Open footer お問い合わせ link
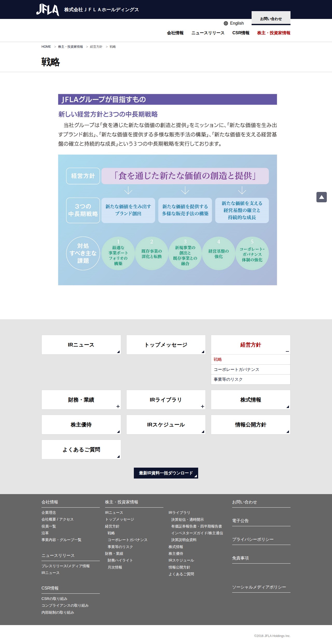Screen dimensions: 332x644 245,502
